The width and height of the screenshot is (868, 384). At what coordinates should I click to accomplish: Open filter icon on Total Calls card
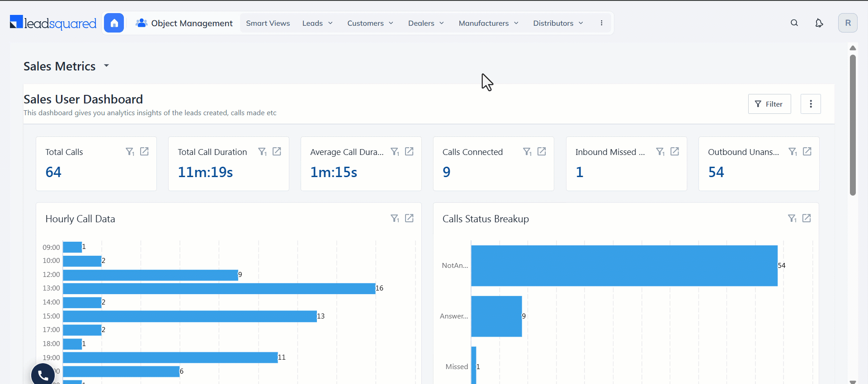click(130, 152)
